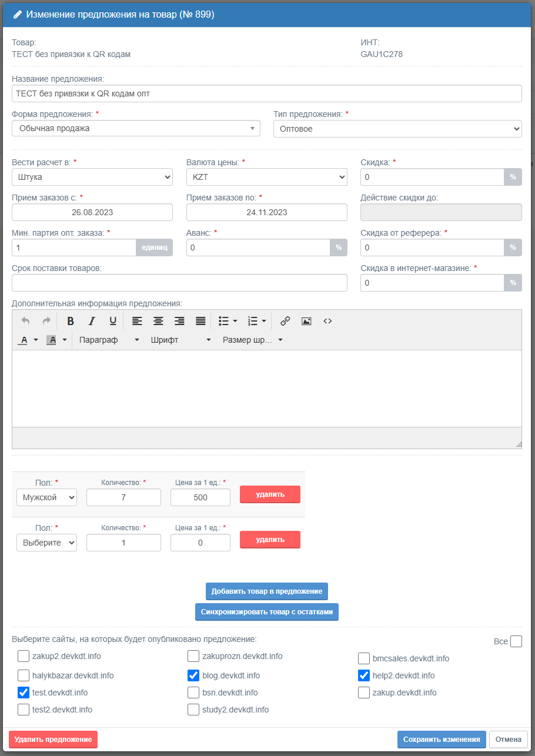Open the Шрифт font dropdown
This screenshot has width=535, height=756.
click(x=180, y=340)
